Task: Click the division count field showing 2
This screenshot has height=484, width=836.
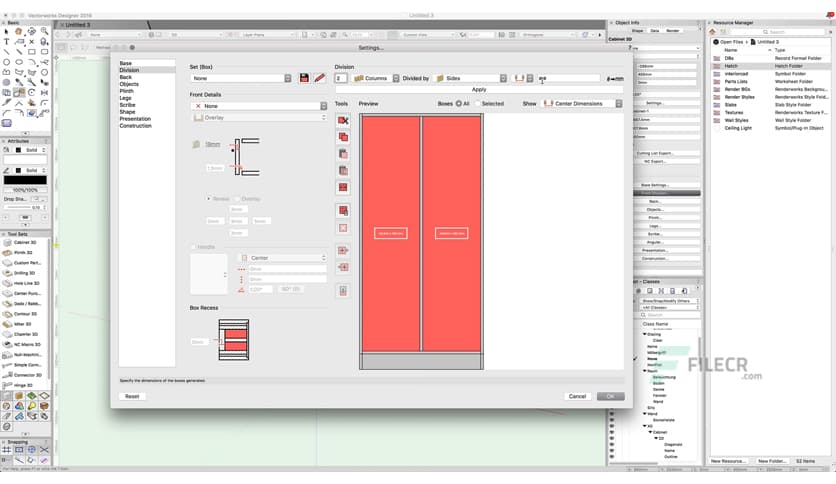Action: point(341,78)
